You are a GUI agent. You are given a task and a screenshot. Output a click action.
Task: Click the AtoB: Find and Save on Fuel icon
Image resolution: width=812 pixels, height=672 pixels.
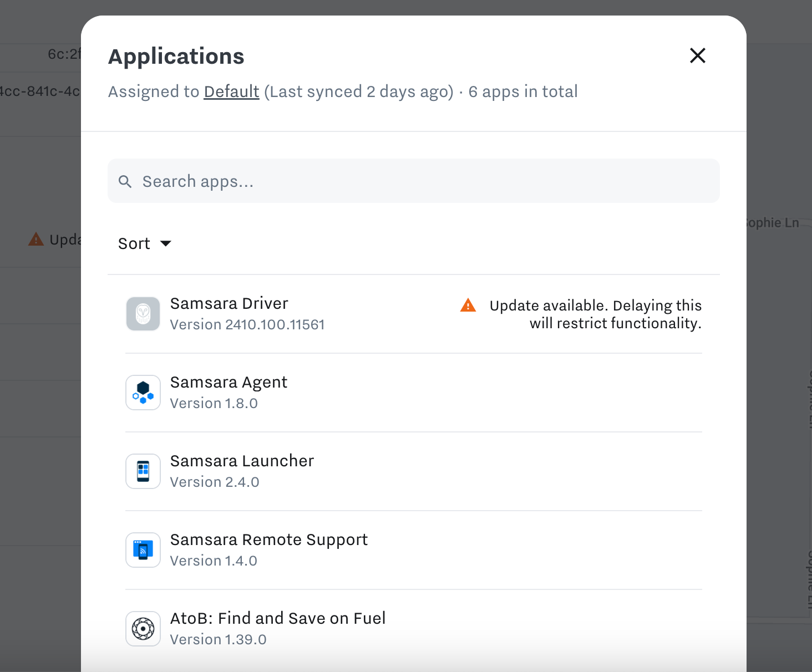coord(143,628)
